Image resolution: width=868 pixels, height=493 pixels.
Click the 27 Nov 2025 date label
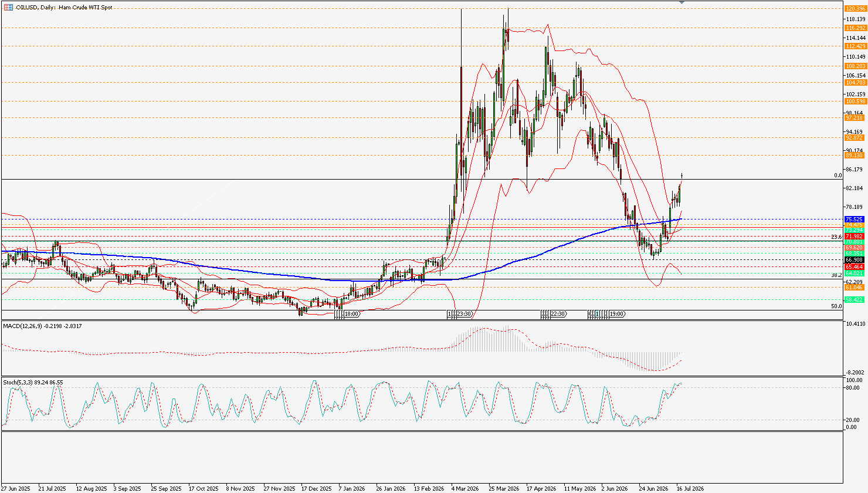279,488
